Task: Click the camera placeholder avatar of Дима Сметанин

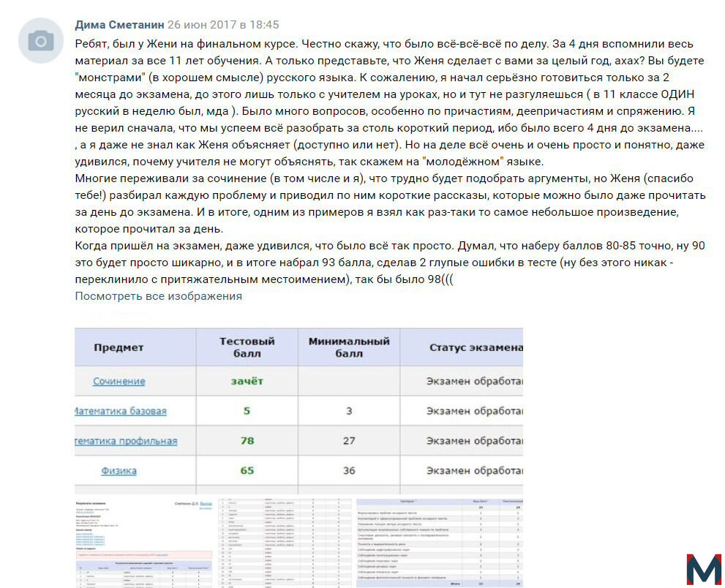Action: point(41,41)
